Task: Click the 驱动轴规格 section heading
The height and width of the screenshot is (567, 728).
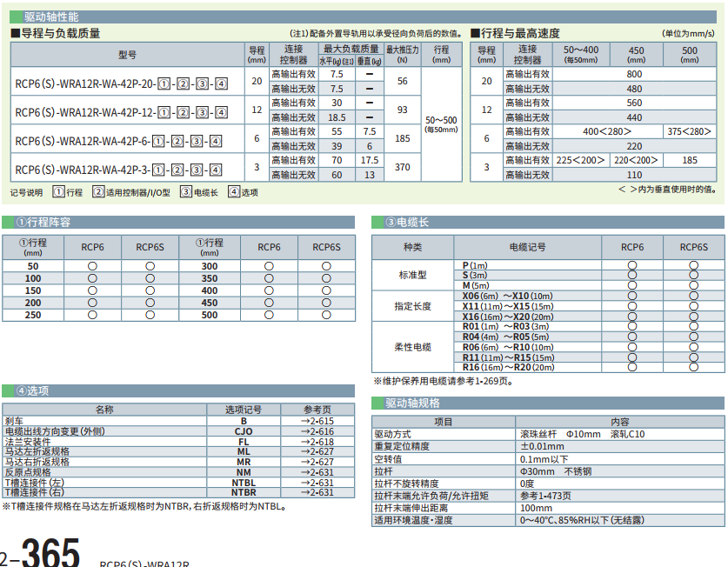Action: click(x=412, y=404)
